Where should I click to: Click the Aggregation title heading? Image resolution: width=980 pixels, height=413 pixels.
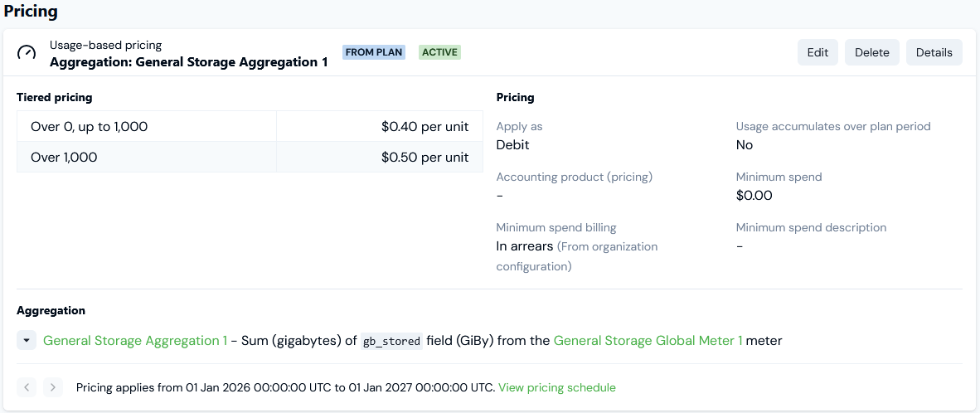coord(51,310)
